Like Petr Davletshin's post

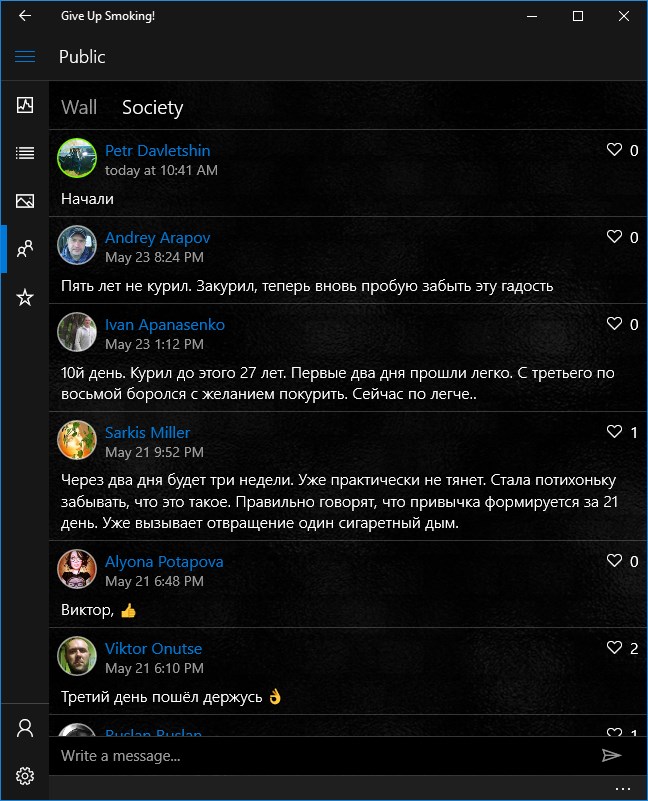[x=615, y=150]
